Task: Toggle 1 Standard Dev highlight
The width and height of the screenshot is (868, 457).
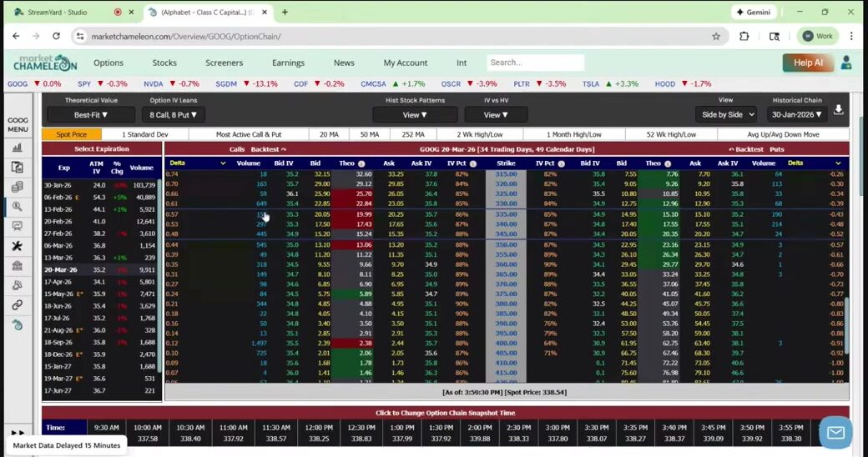Action: point(145,134)
